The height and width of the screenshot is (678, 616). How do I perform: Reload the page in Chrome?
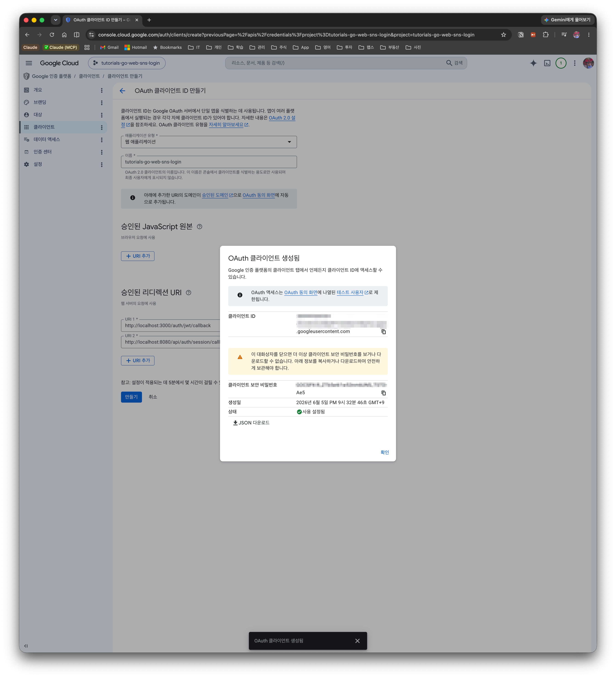(x=52, y=35)
